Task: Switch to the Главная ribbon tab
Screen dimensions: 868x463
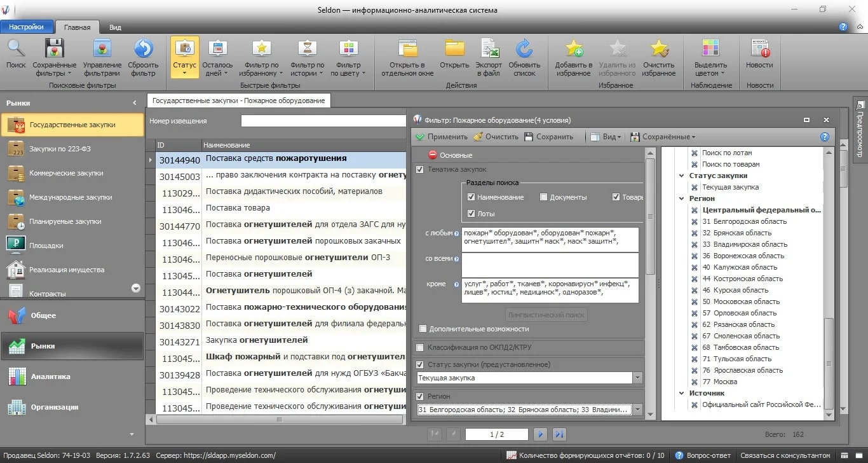Action: click(x=77, y=27)
